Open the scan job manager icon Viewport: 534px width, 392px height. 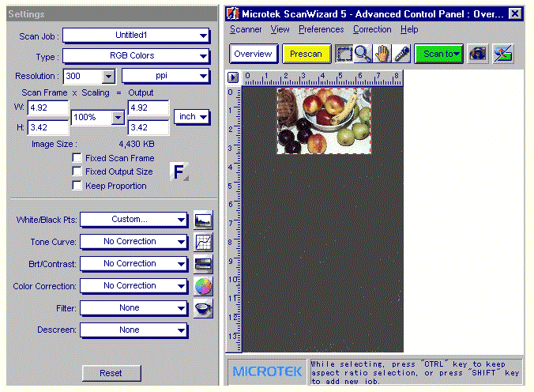pos(477,54)
